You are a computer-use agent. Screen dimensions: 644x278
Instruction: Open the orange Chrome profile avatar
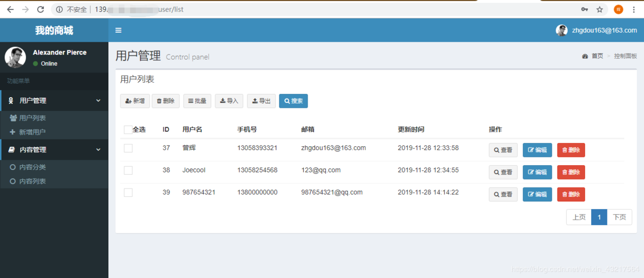coord(618,9)
